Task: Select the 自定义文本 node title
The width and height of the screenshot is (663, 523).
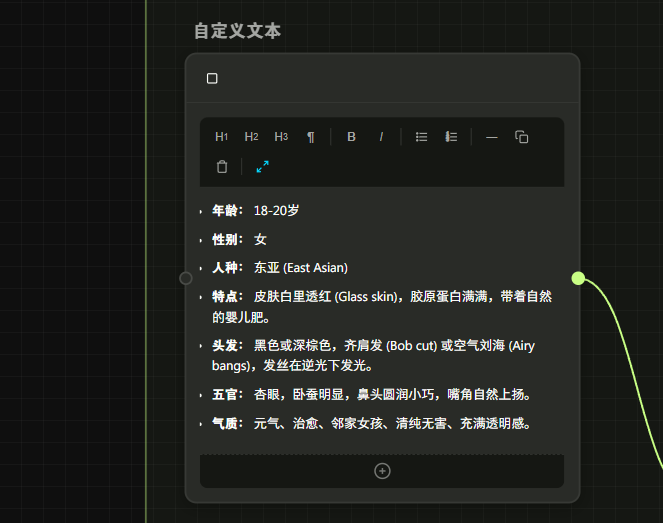Action: (237, 31)
